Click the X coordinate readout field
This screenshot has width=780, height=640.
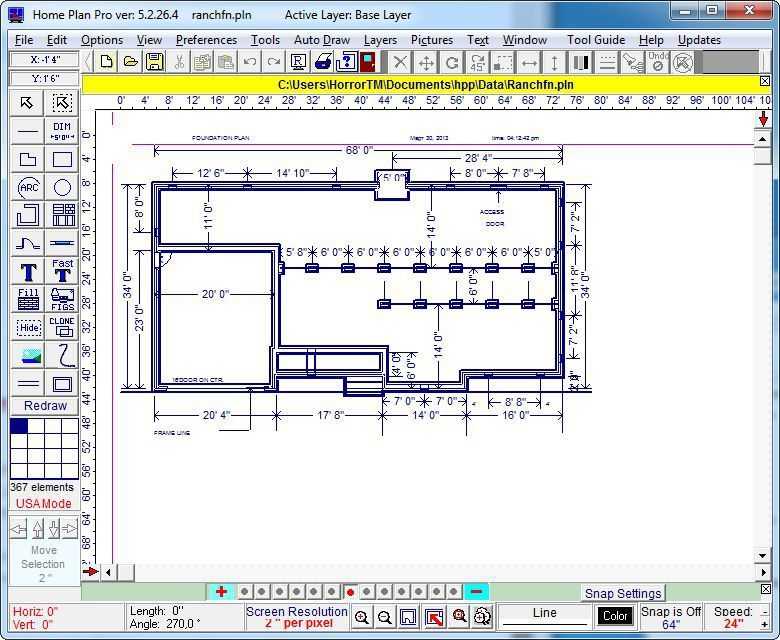45,60
